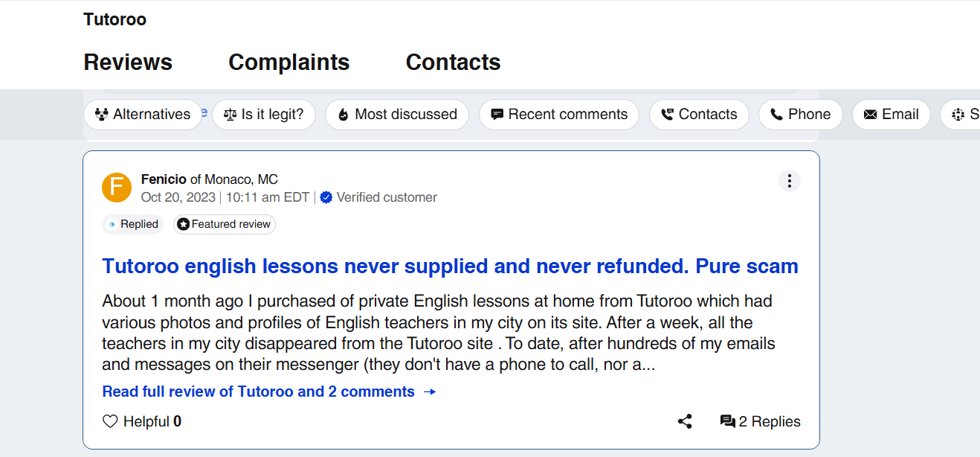Select the Is it legit? chip
The height and width of the screenshot is (457, 980).
263,115
